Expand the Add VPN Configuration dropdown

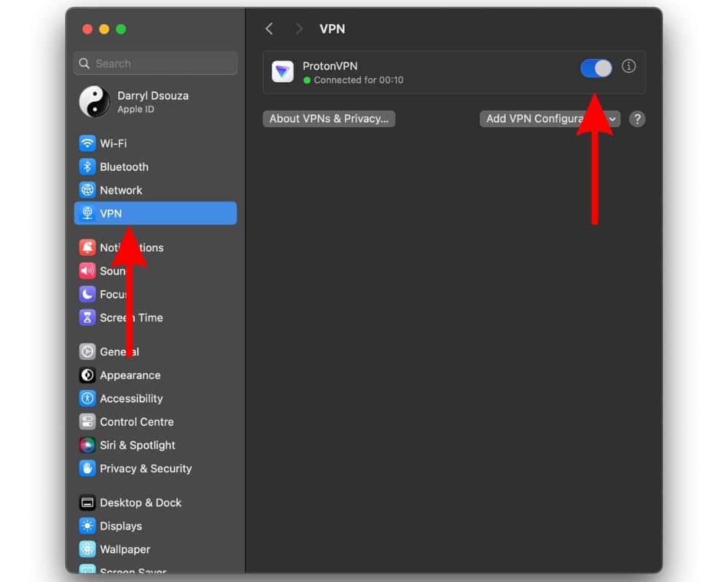[549, 119]
